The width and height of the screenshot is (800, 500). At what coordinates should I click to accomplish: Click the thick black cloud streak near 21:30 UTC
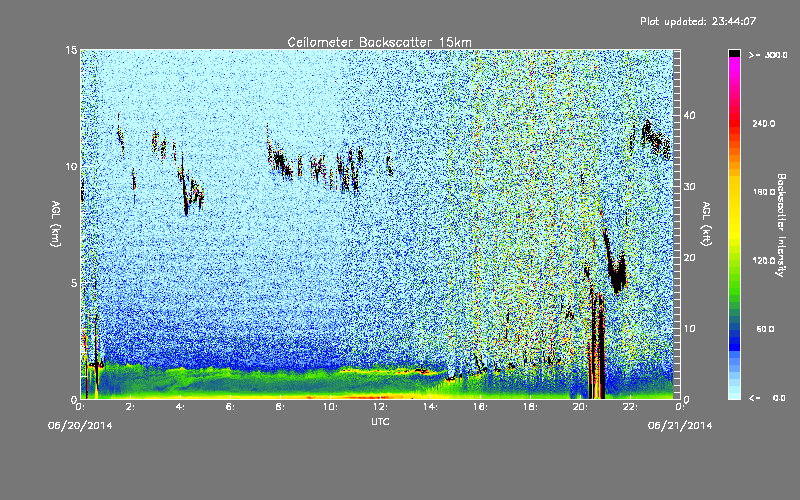(x=616, y=273)
